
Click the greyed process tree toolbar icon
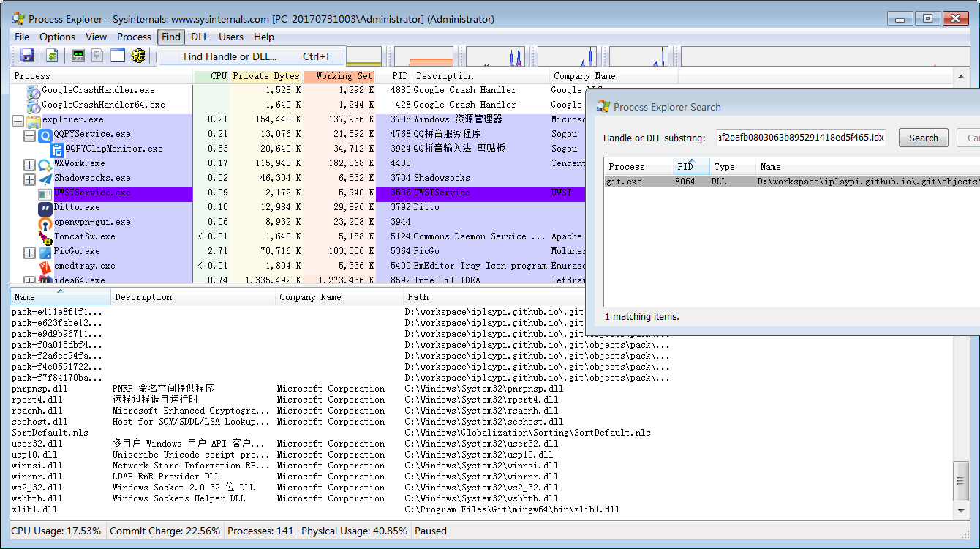[x=97, y=56]
